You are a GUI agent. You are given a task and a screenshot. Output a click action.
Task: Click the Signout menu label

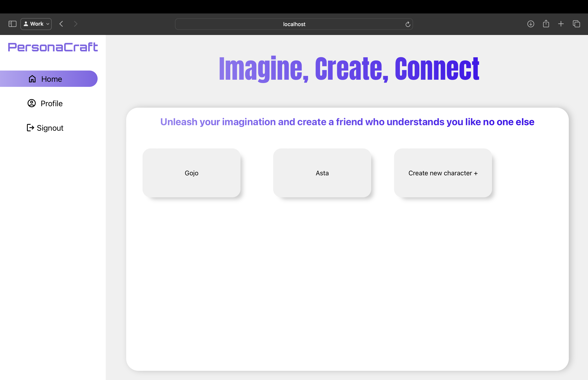[50, 128]
